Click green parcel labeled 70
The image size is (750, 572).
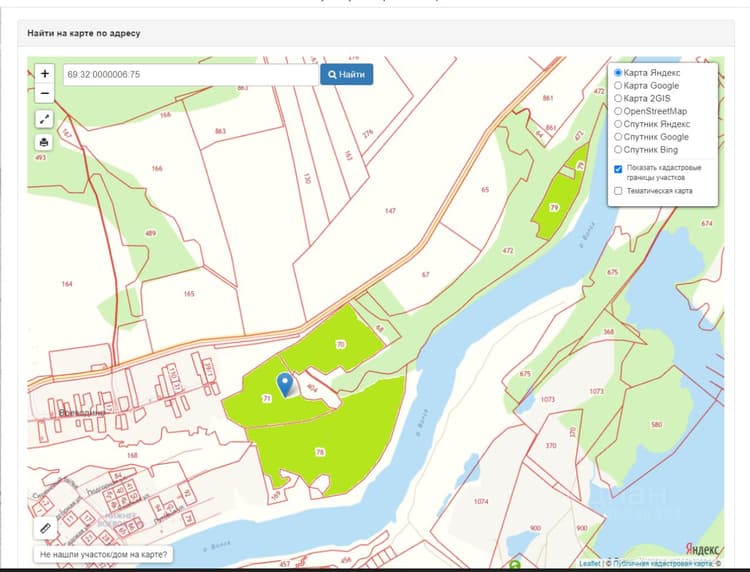click(341, 344)
